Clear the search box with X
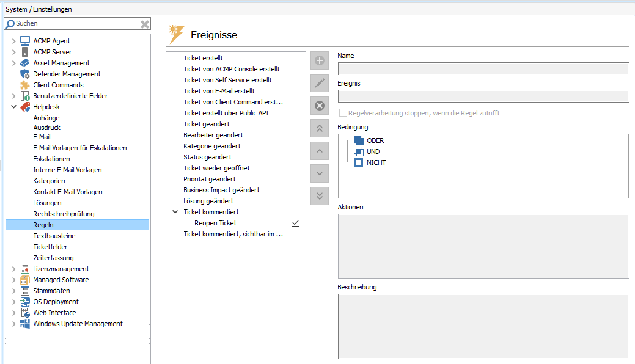 (145, 24)
